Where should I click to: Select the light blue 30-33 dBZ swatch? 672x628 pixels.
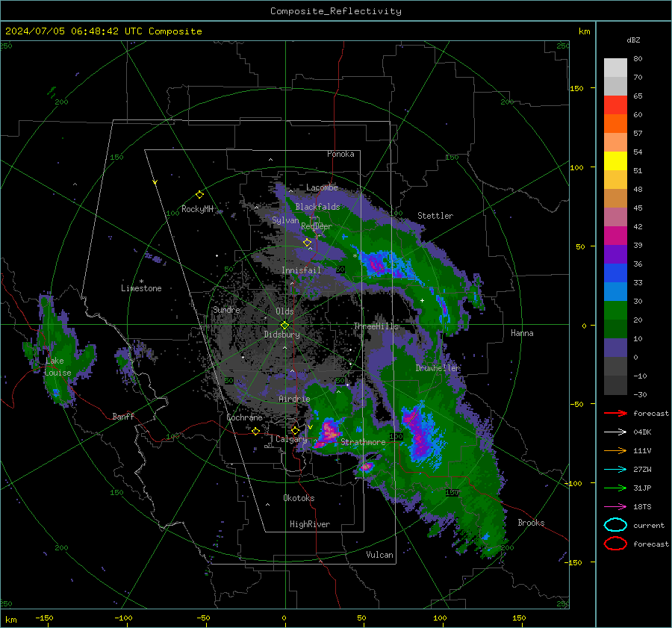[615, 292]
